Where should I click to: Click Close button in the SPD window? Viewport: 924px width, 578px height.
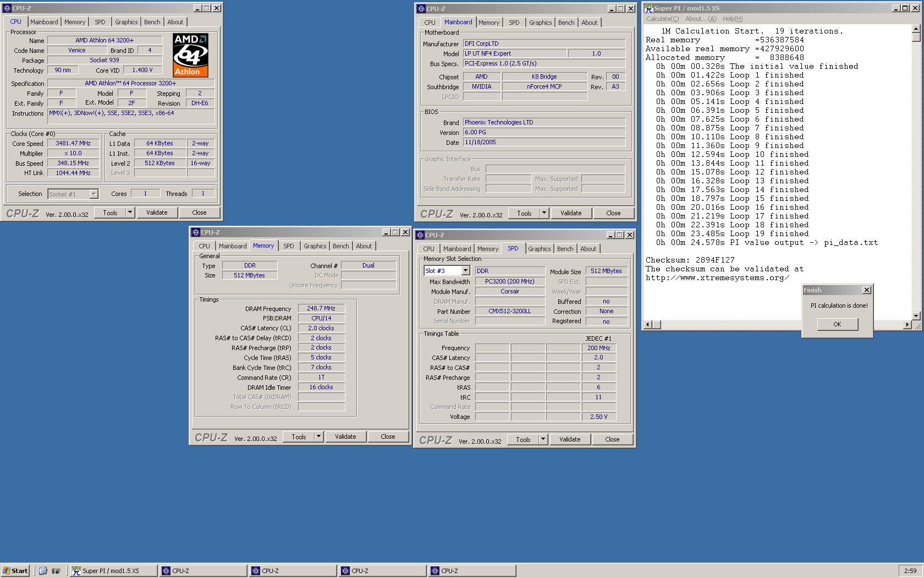612,439
